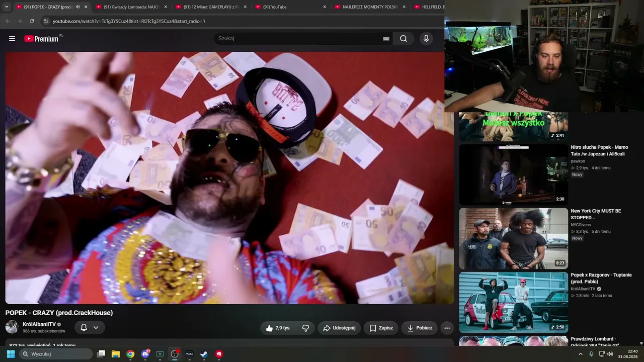Open more actions three-dot menu

tap(447, 328)
